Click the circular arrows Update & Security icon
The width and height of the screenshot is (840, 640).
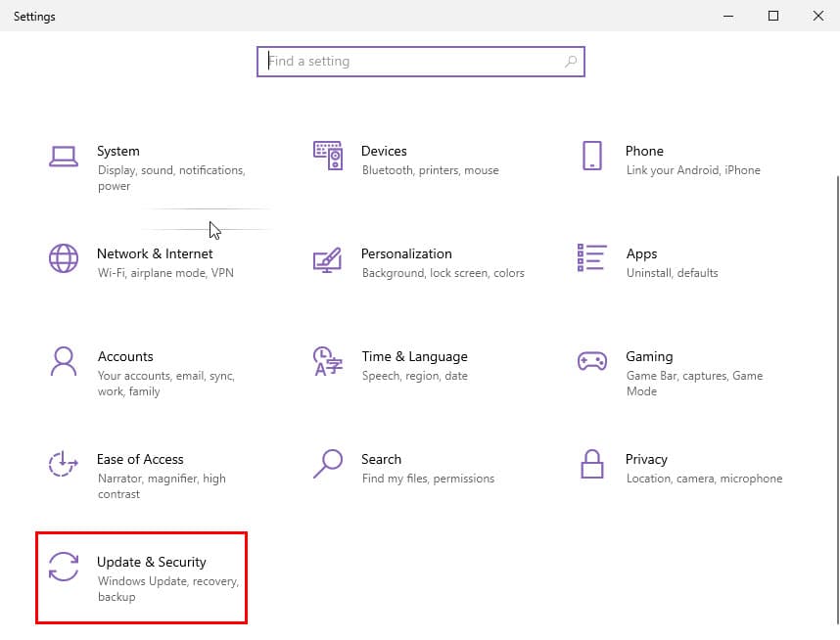click(x=64, y=567)
